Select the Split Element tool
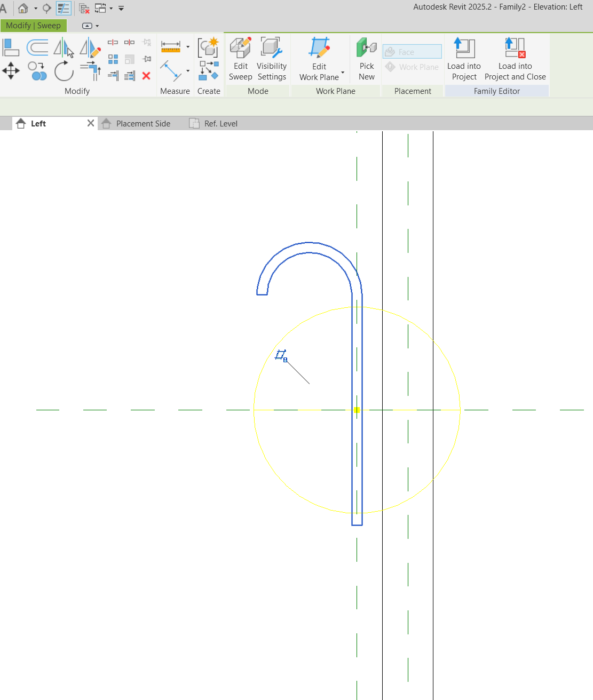Image resolution: width=593 pixels, height=700 pixels. pos(113,42)
